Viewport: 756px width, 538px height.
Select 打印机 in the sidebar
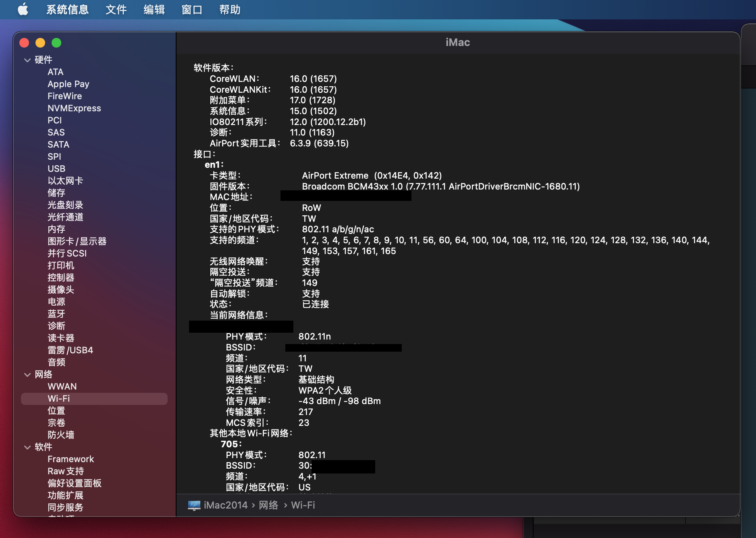point(61,266)
